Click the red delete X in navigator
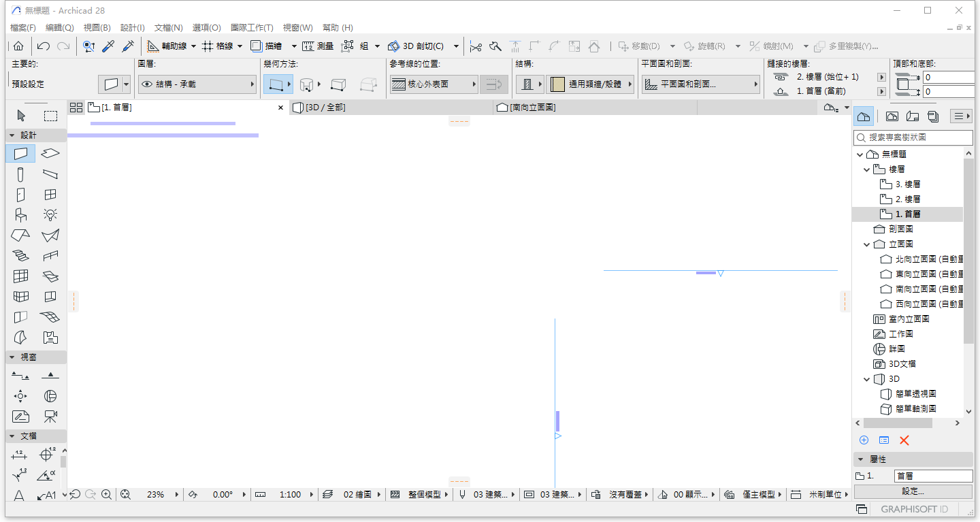The image size is (980, 522). click(x=904, y=440)
